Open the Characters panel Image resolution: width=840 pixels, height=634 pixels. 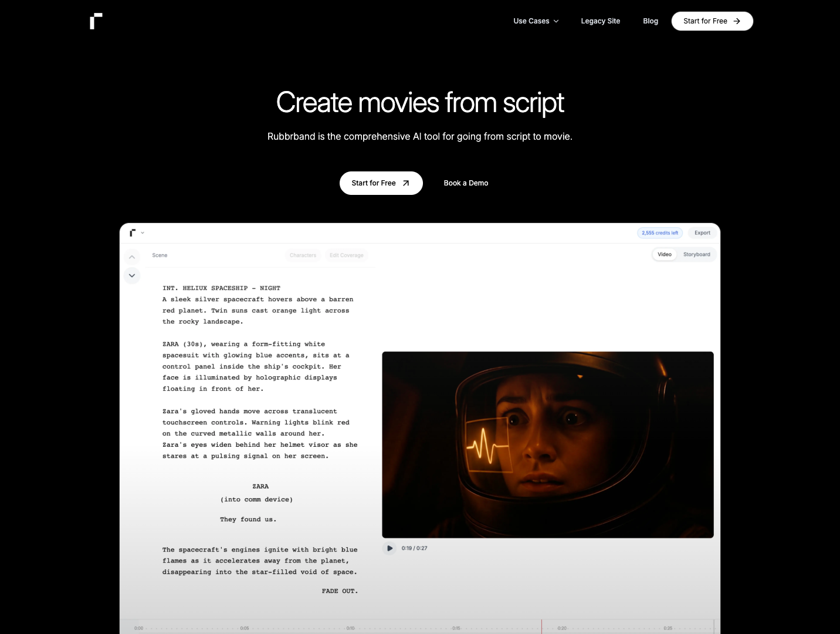coord(303,255)
